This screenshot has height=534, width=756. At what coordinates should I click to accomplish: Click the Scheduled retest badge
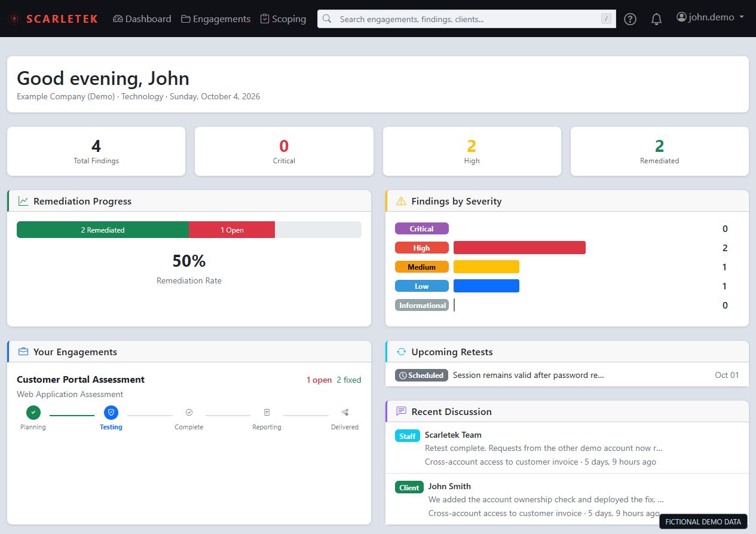(421, 376)
